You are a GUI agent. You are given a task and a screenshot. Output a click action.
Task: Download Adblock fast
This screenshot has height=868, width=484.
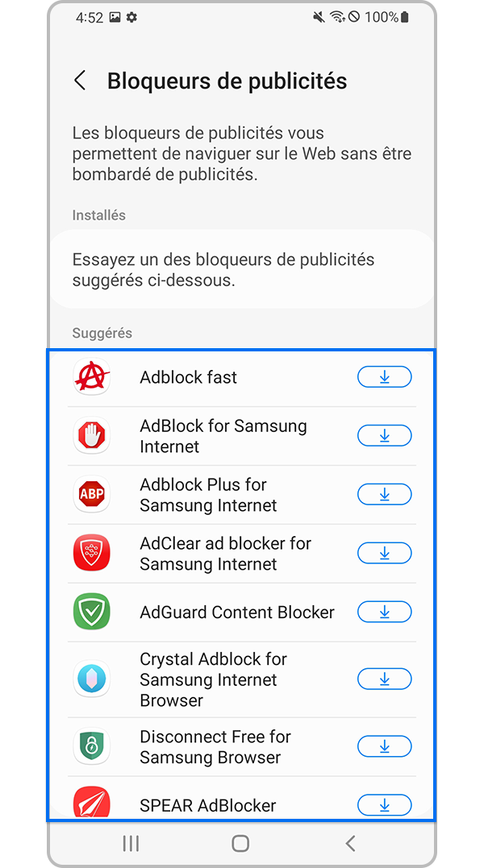[385, 376]
